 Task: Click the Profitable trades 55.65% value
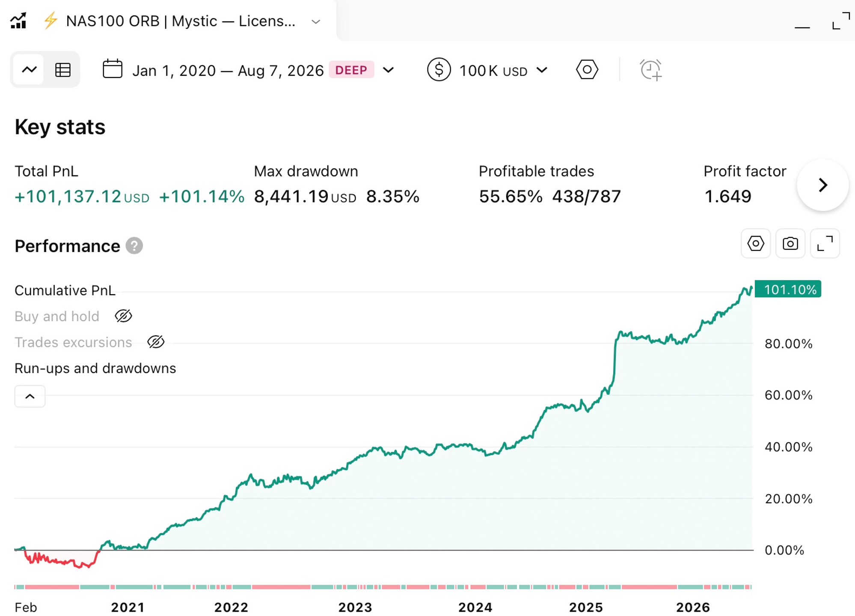pyautogui.click(x=511, y=197)
